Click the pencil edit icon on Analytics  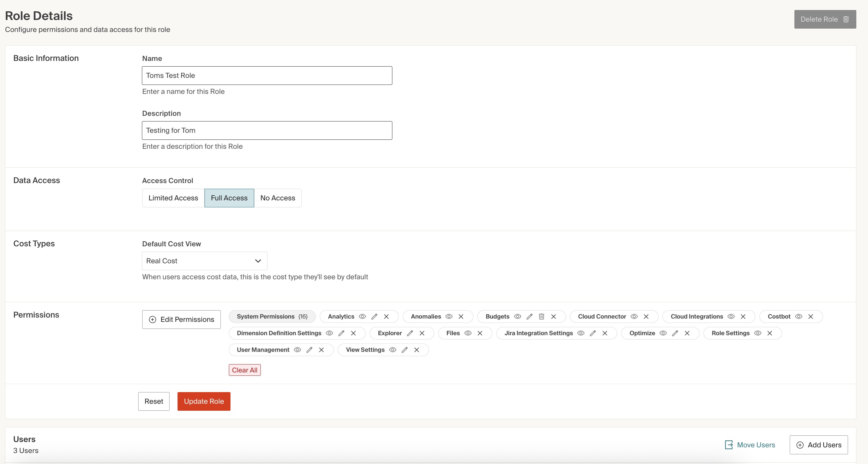pos(374,317)
